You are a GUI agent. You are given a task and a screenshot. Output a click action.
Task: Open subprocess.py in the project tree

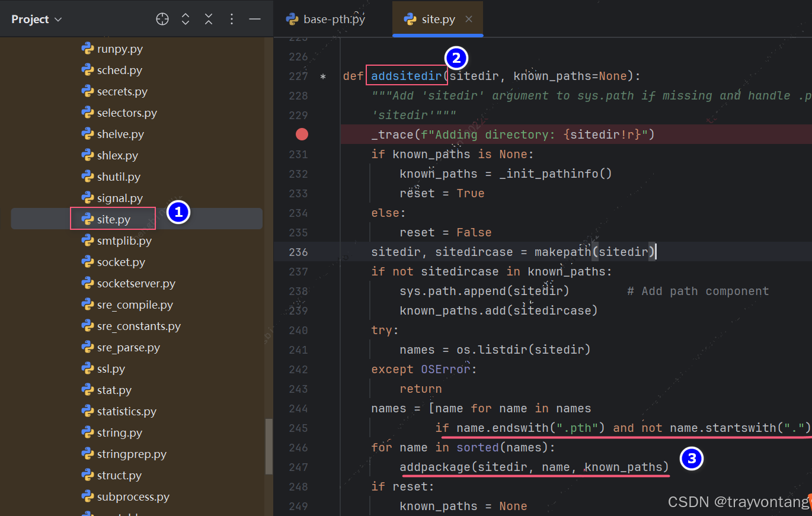click(x=125, y=497)
